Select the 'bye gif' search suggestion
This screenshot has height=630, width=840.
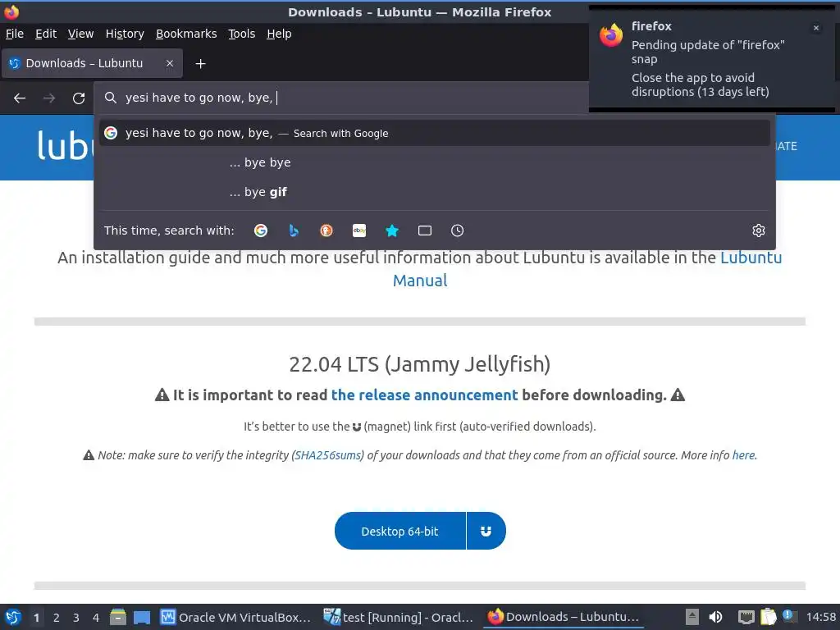click(x=435, y=192)
